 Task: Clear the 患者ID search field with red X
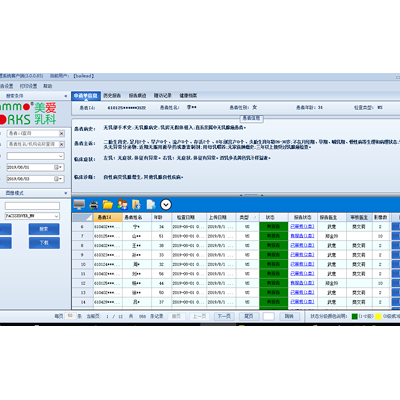[x=62, y=133]
